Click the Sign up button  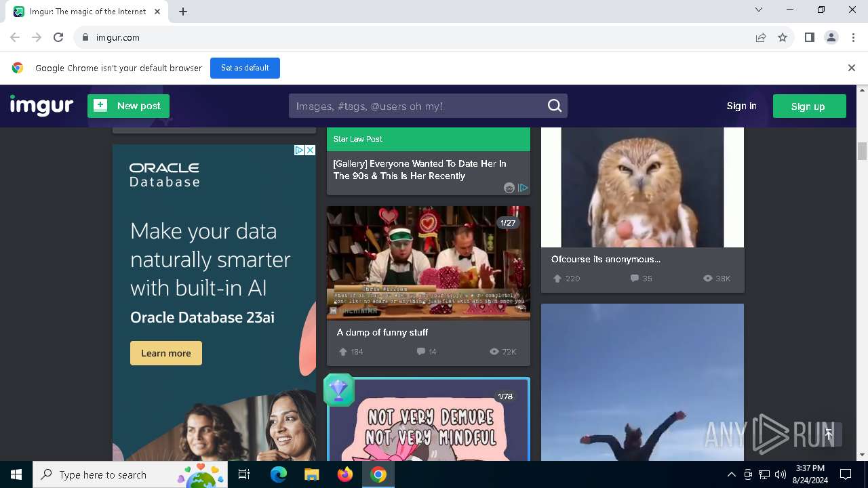[x=809, y=106]
